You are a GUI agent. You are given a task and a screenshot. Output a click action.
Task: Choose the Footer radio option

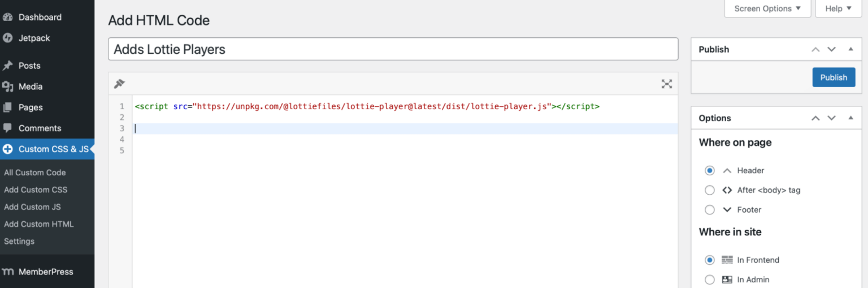(710, 210)
